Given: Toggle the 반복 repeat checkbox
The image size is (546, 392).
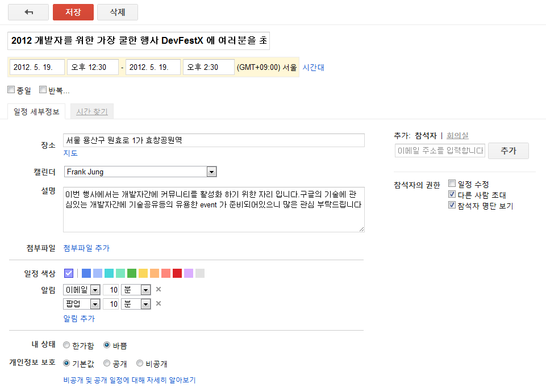Looking at the screenshot, I should click(43, 90).
